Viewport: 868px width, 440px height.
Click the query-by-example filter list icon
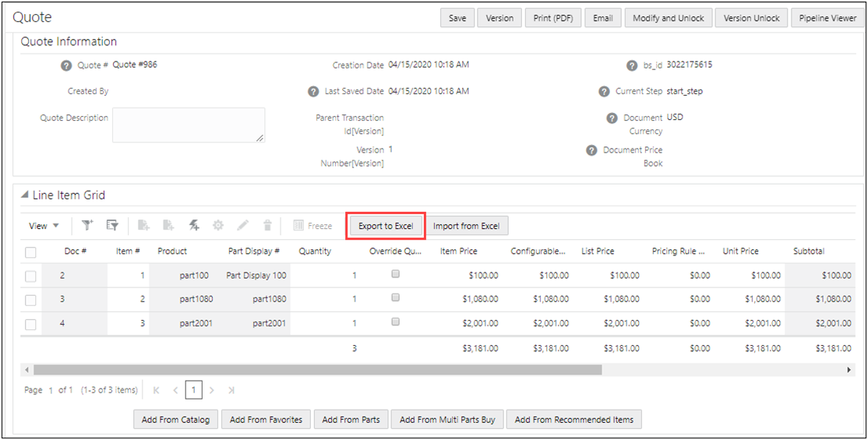112,225
